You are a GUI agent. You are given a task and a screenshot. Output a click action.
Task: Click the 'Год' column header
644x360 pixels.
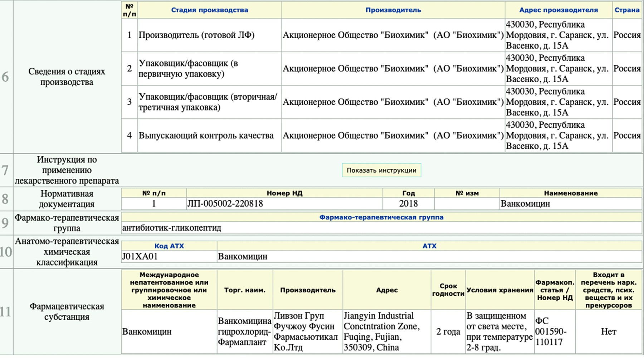[408, 193]
